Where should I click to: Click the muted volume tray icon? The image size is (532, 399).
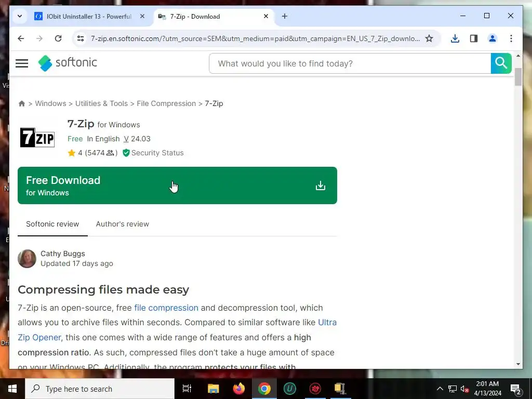[464, 389]
